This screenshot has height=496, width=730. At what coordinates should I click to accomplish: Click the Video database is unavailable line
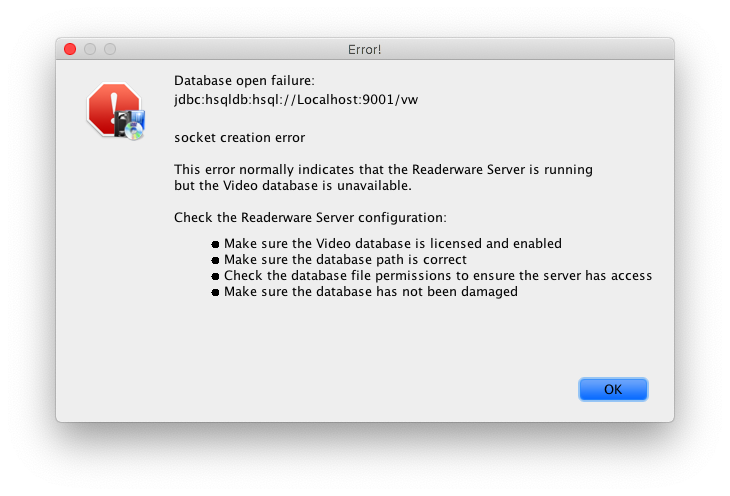293,185
